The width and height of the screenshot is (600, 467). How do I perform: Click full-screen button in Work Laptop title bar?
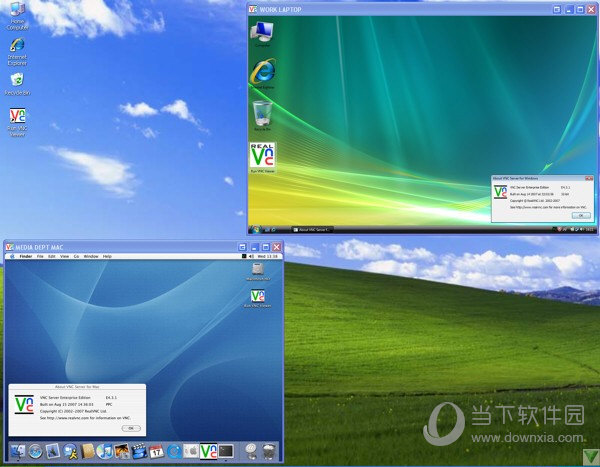(x=557, y=10)
